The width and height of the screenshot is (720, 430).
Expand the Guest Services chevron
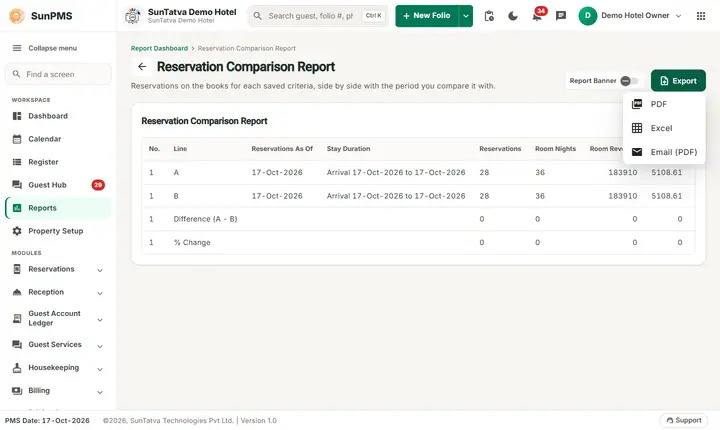pos(100,346)
